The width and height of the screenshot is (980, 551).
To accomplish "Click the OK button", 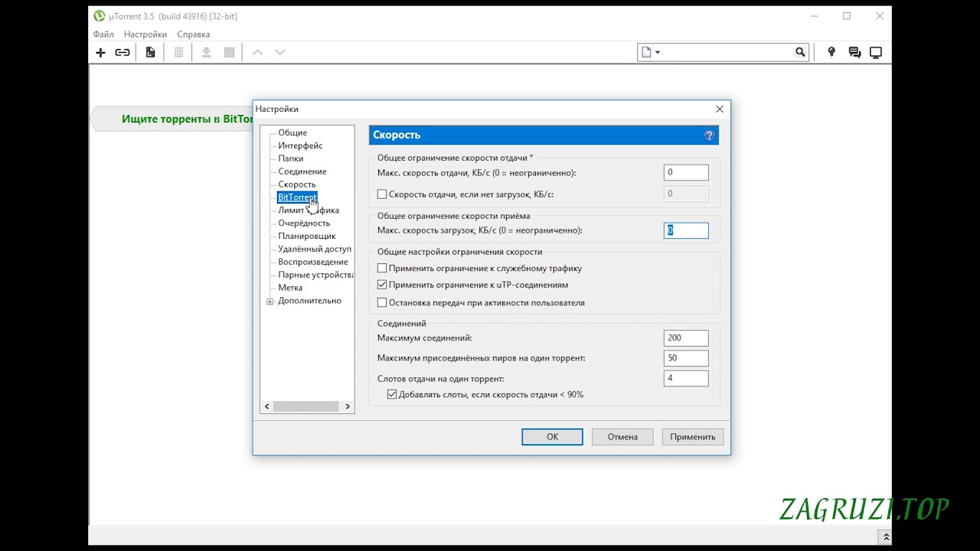I will 552,437.
